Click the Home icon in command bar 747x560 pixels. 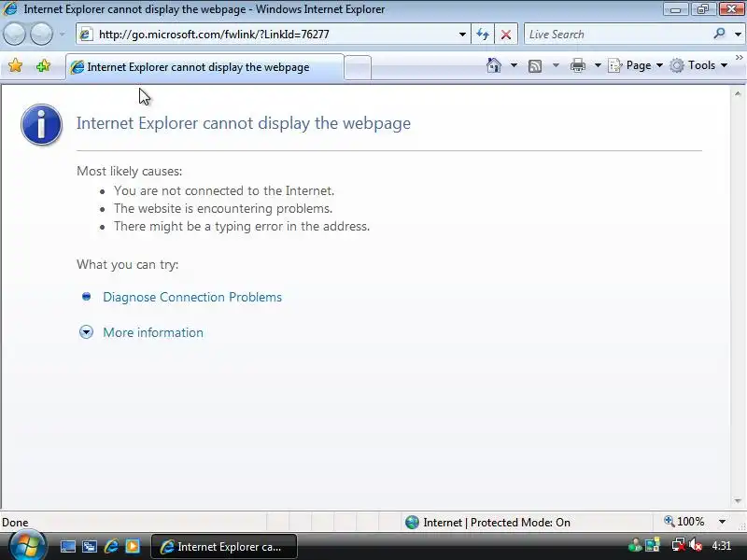[x=494, y=65]
